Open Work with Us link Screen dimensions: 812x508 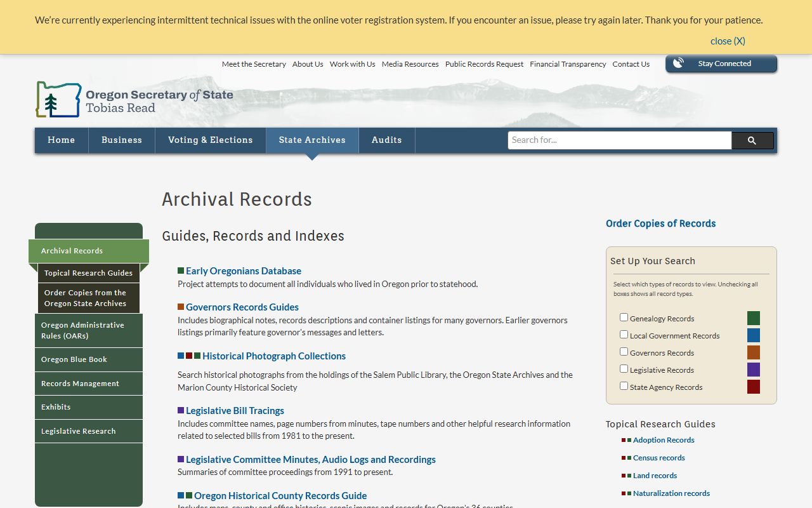coord(353,64)
